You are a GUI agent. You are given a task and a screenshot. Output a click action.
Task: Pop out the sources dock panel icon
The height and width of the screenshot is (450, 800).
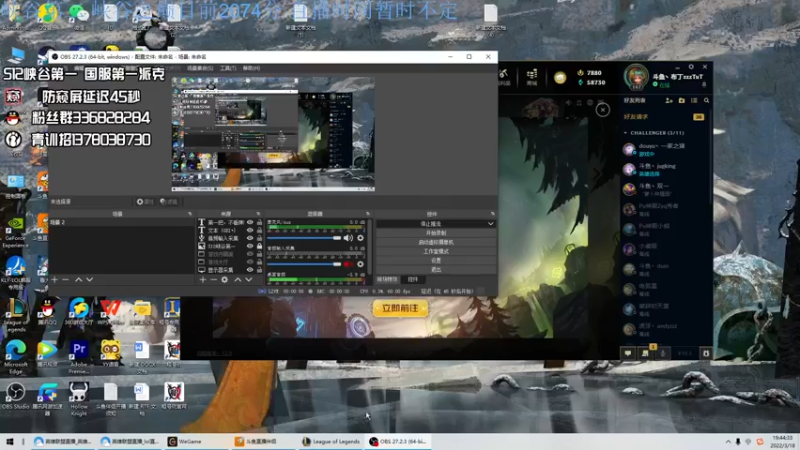pos(258,214)
